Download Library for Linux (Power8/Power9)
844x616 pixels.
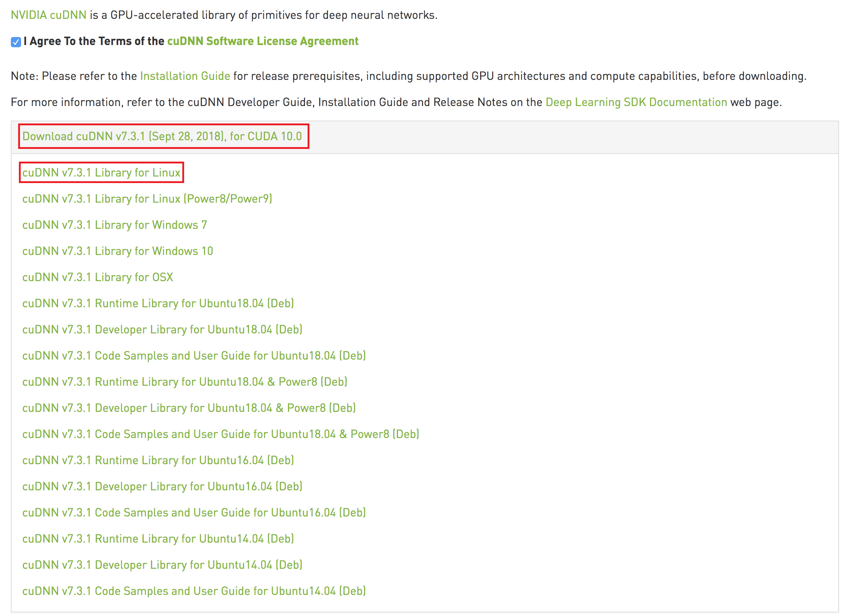pos(147,199)
